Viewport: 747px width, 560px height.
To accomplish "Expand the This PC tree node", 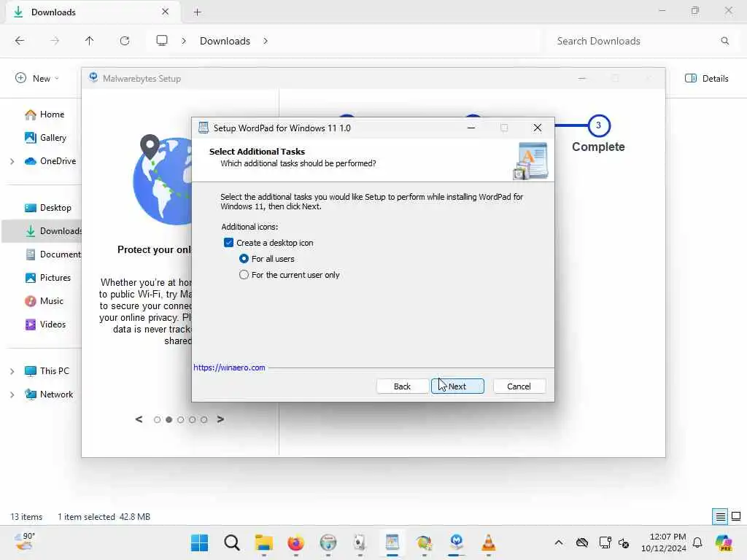I will 12,371.
